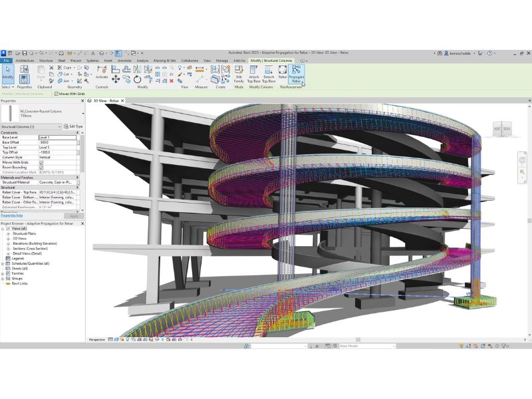Click the Activate controls icon
The height and width of the screenshot is (399, 532).
tap(102, 71)
